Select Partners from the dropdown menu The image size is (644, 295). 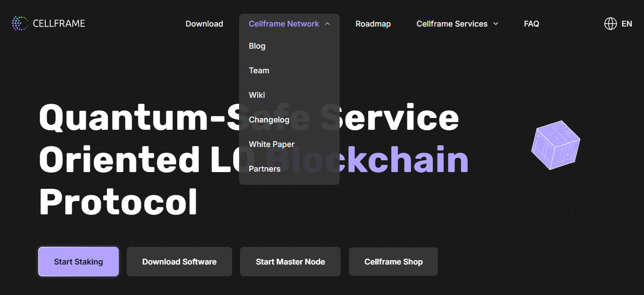coord(265,169)
